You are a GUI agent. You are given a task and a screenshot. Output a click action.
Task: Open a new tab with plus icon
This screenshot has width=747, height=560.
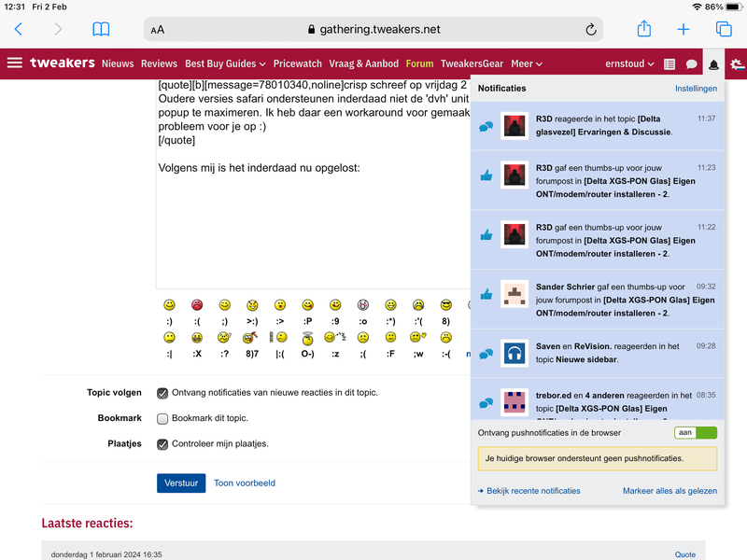(x=684, y=30)
